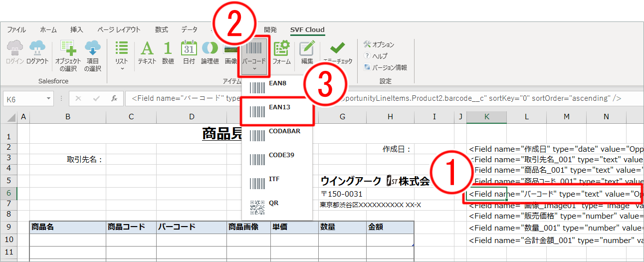Screen dimensions: 644x262
Task: Click the 〒150-0031 postal code cell
Action: tap(342, 194)
